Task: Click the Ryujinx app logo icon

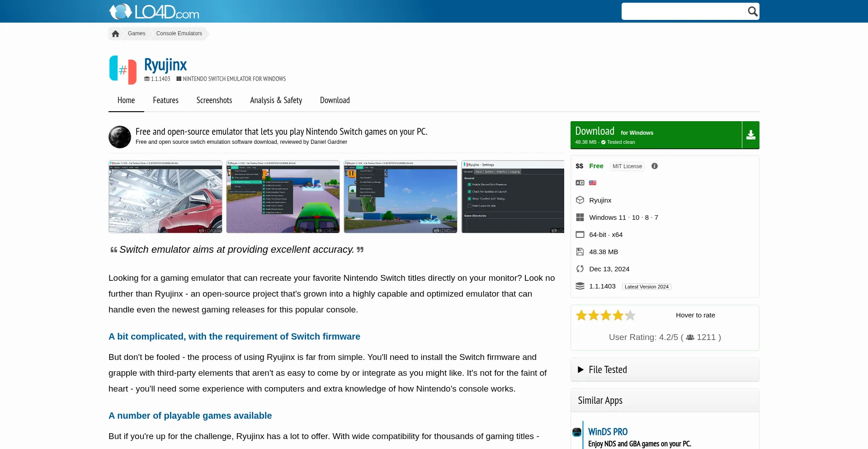Action: 123,70
